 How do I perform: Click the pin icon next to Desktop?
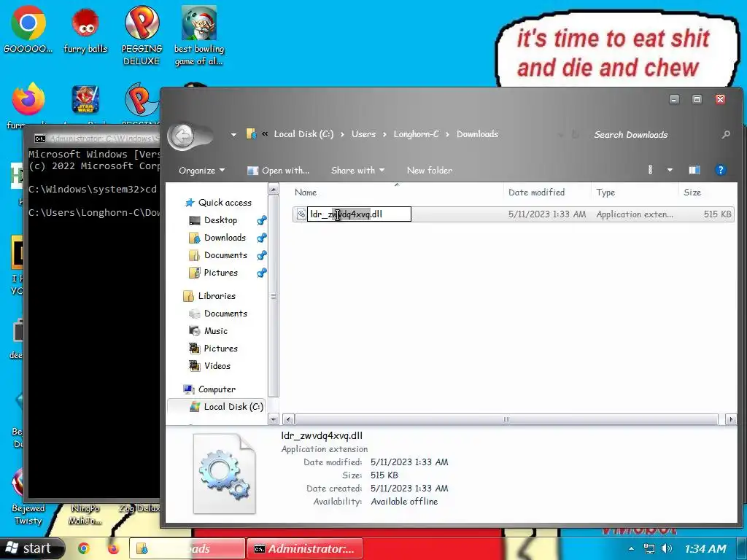pyautogui.click(x=262, y=220)
